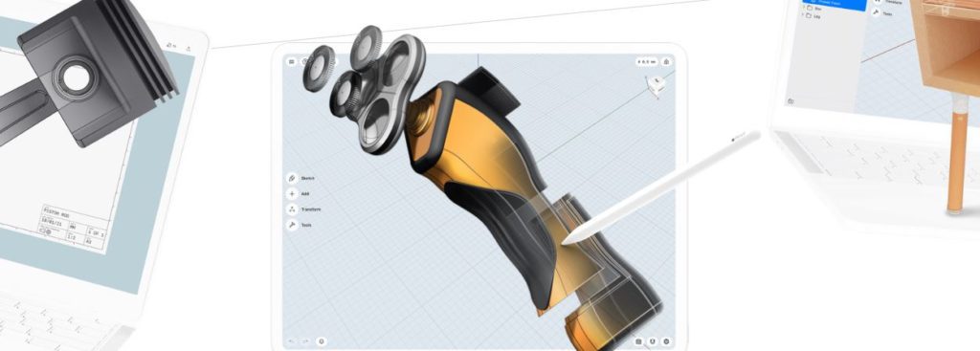Click the grid units indicator at top right

pyautogui.click(x=647, y=62)
